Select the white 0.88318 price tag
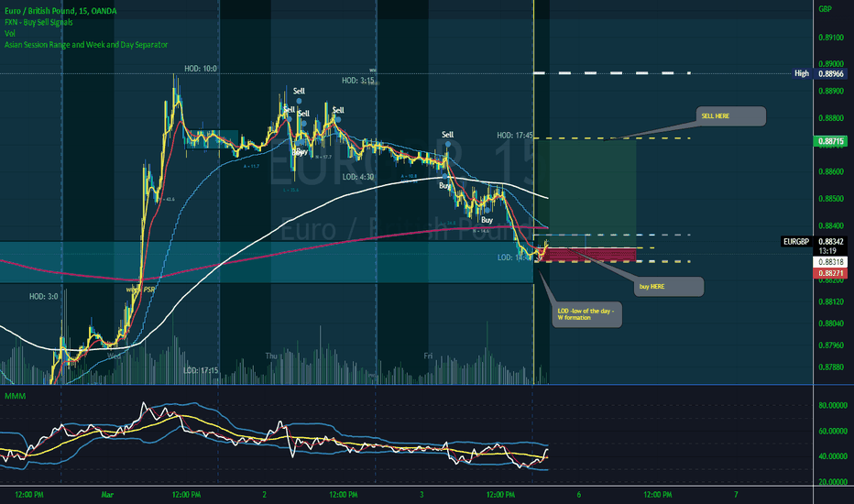This screenshot has height=504, width=854. click(831, 262)
